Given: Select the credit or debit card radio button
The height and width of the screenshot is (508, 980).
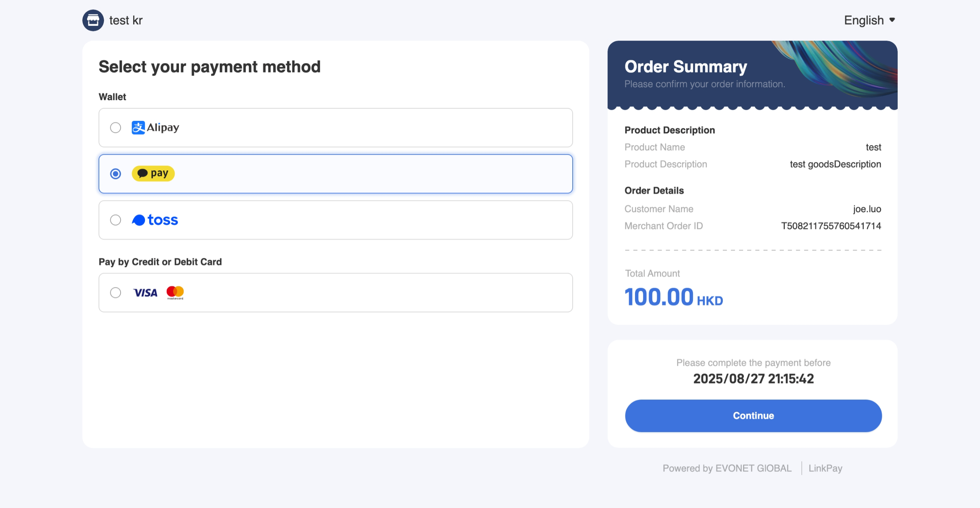Looking at the screenshot, I should [x=115, y=293].
